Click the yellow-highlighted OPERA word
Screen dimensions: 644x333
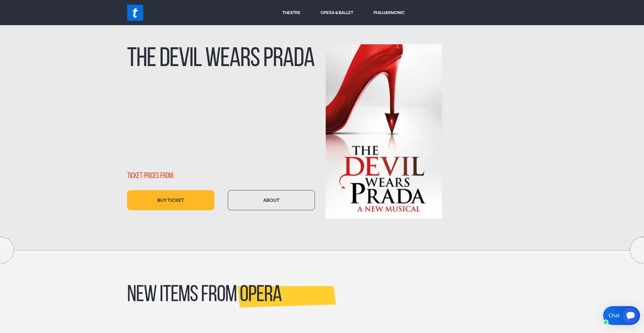pyautogui.click(x=261, y=294)
